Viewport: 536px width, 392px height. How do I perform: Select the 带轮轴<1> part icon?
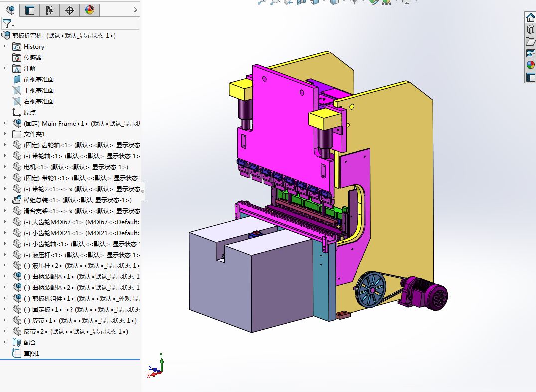(17, 156)
